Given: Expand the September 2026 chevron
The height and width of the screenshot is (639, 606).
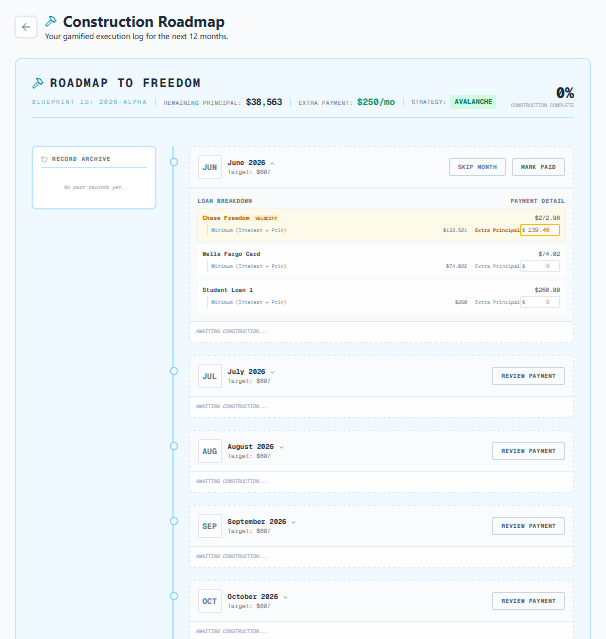Looking at the screenshot, I should (293, 522).
